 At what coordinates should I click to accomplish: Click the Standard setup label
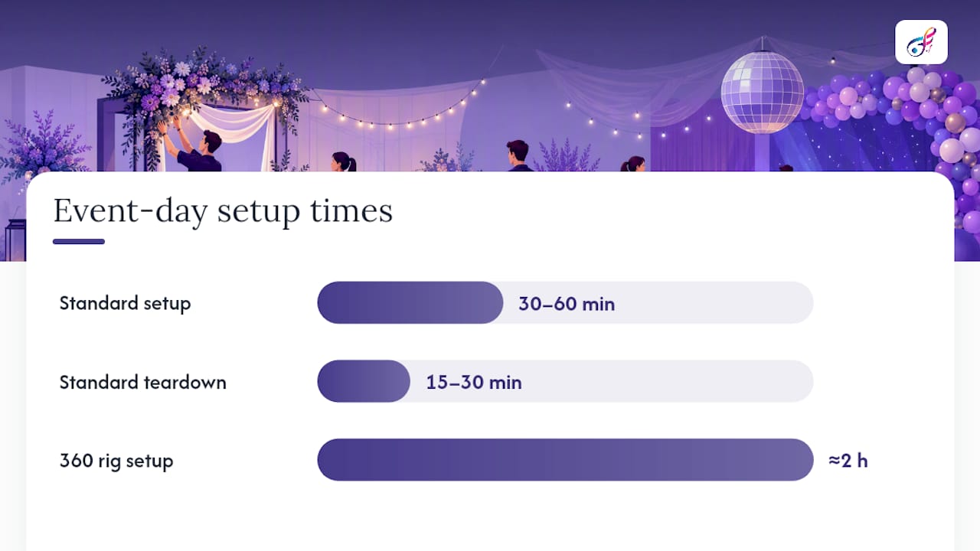tap(125, 303)
